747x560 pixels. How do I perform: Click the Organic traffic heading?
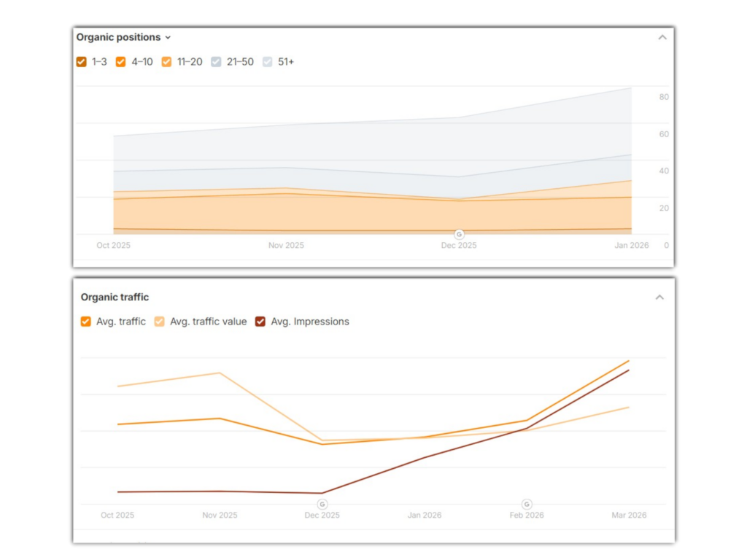coord(115,297)
